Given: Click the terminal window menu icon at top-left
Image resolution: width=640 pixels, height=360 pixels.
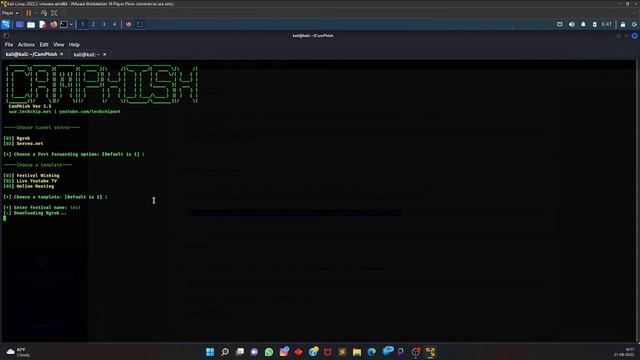Looking at the screenshot, I should 6,36.
